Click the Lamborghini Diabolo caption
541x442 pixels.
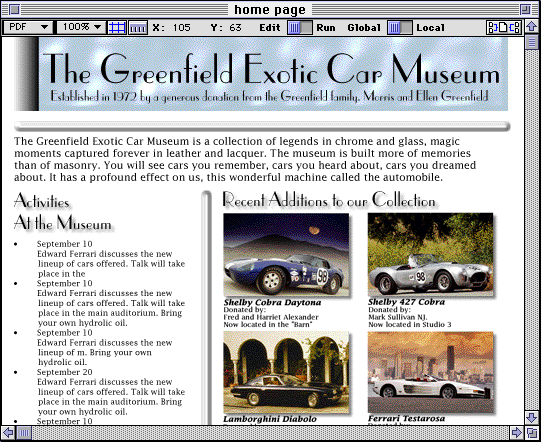click(x=270, y=419)
